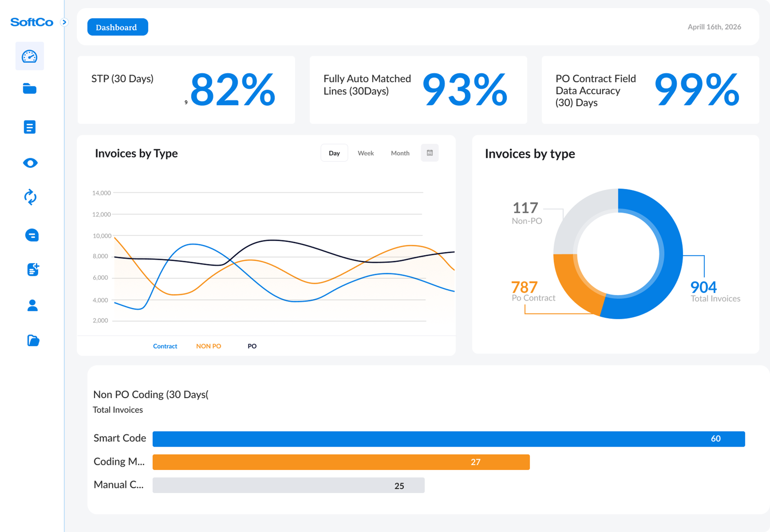This screenshot has width=770, height=532.
Task: Open the folder icon in sidebar
Action: click(x=30, y=89)
